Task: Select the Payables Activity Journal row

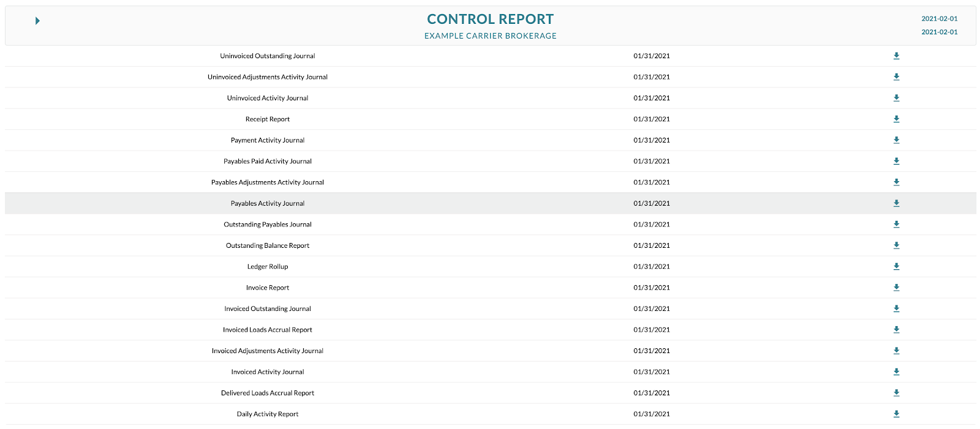Action: pos(268,203)
